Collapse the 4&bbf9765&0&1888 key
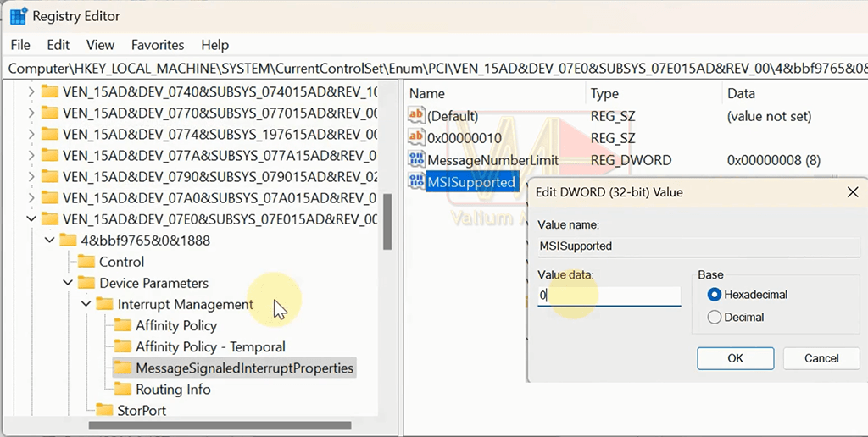Screen dimensions: 868x437 [x=49, y=240]
